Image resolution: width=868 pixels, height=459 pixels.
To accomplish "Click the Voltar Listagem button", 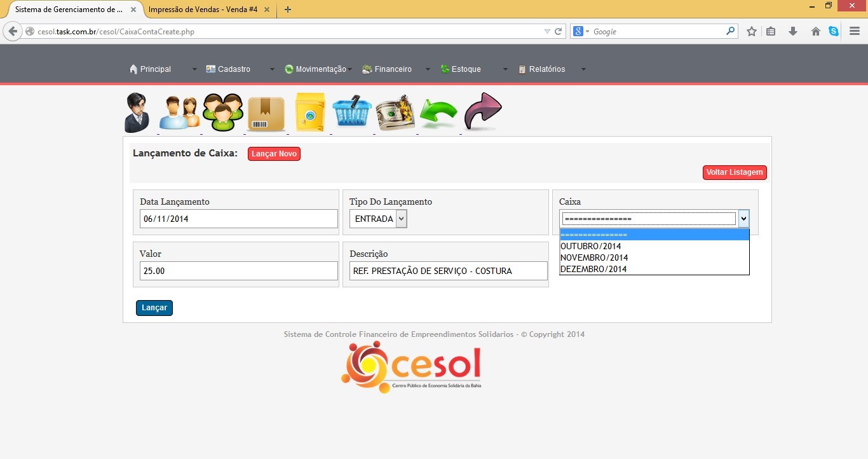I will click(735, 172).
